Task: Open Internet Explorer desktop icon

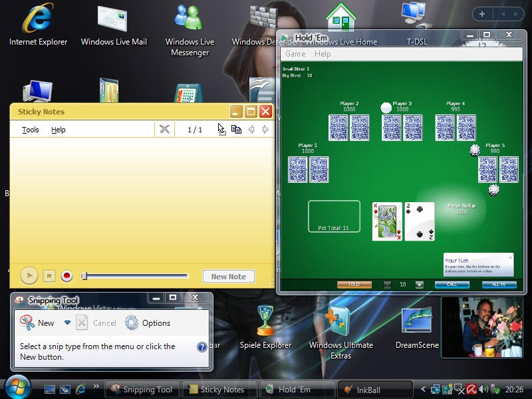Action: point(38,24)
